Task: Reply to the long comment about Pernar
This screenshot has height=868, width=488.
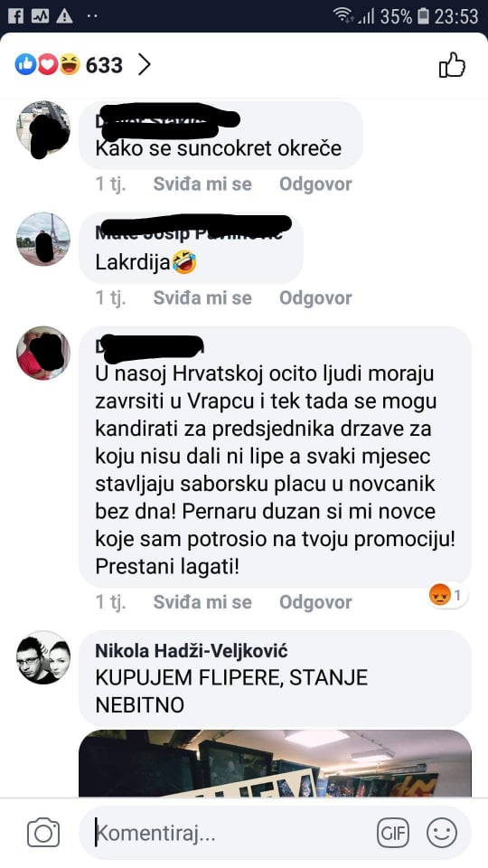Action: 315,602
